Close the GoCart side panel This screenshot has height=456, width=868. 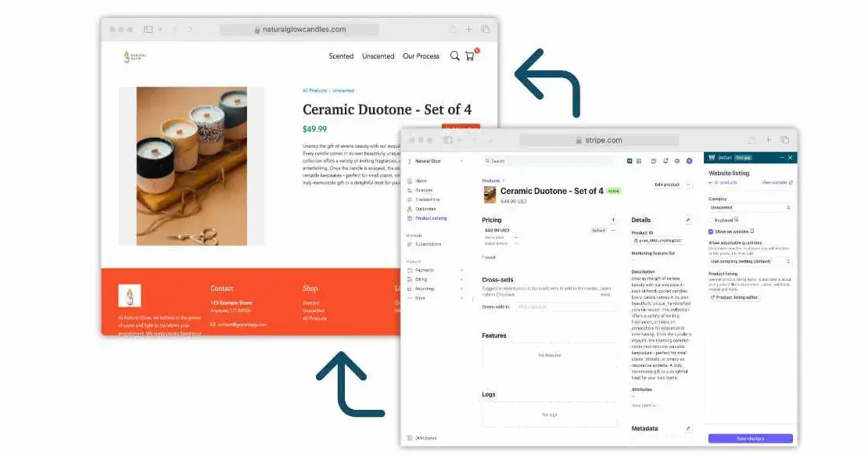790,158
